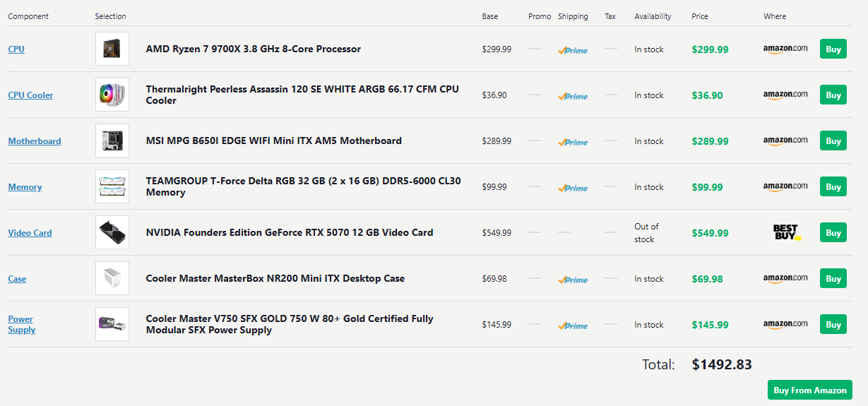Click the Prime shipping icon in Power Supply row
868x406 pixels.
pyautogui.click(x=573, y=326)
